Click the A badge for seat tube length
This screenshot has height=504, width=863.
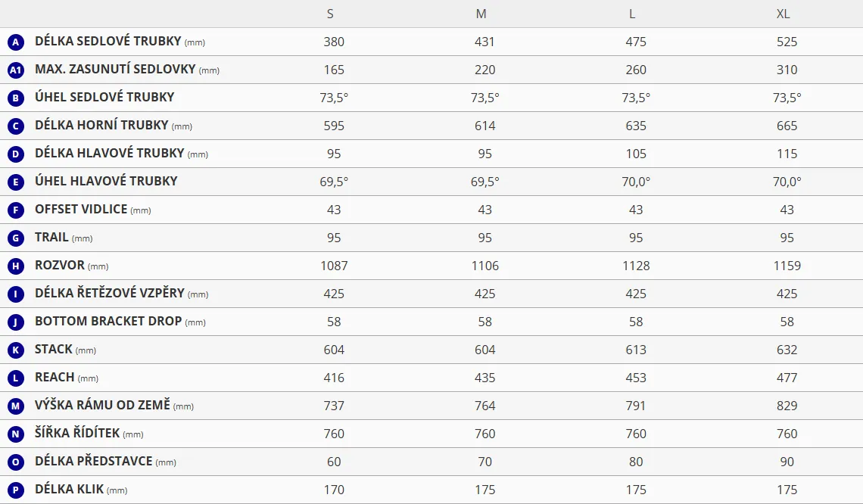[16, 42]
